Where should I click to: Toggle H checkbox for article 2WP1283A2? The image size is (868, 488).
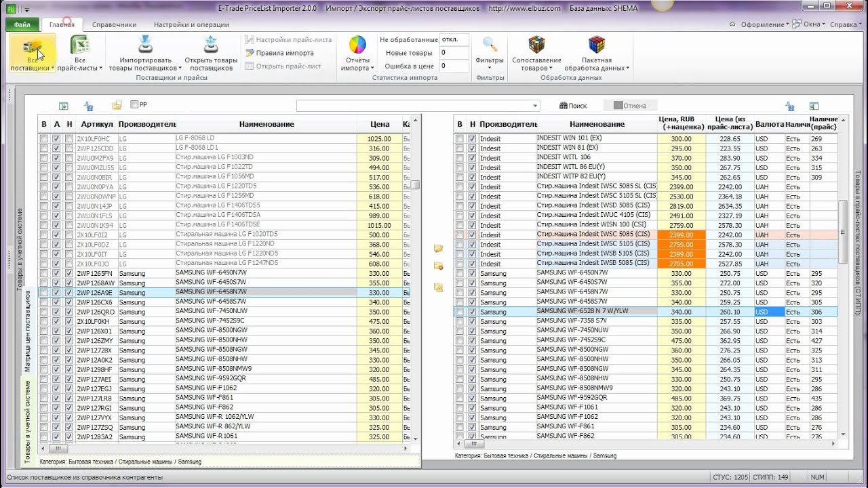(69, 436)
